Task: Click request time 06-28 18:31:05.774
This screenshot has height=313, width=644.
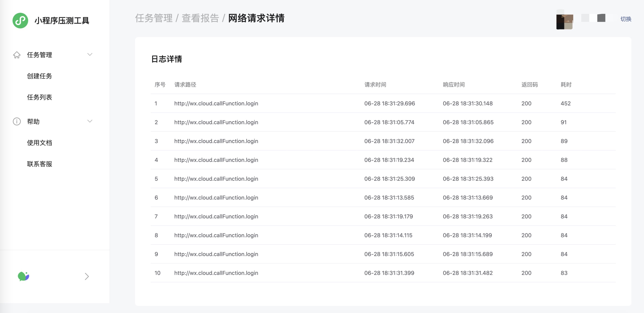Action: 389,122
